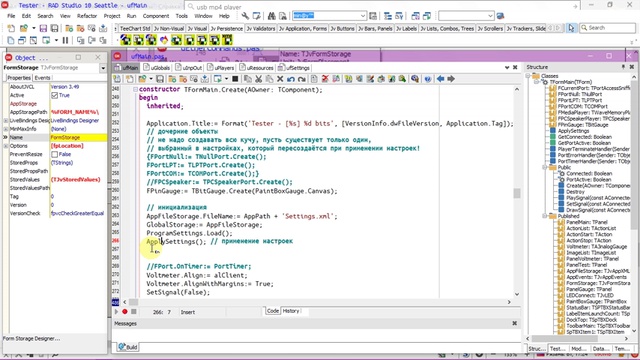Toggle the Active property checkbox
Screen dimensions: 640x360
coord(54,96)
